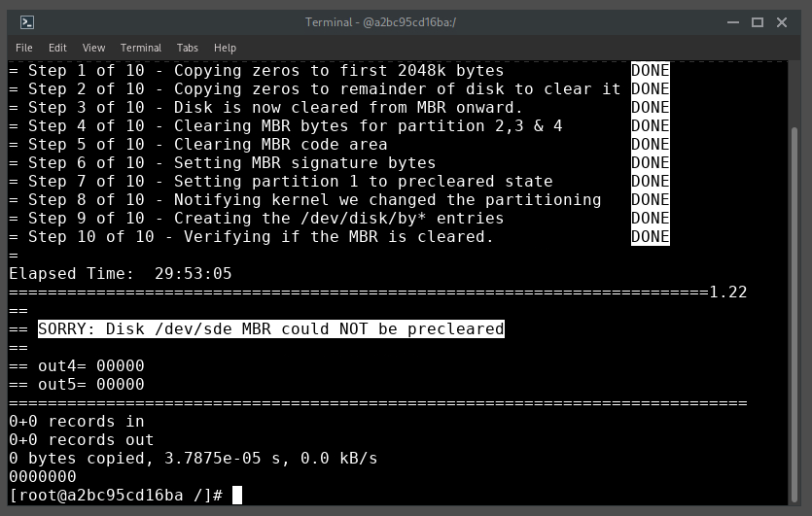Click the DONE label for Step 3
812x516 pixels.
[x=651, y=107]
